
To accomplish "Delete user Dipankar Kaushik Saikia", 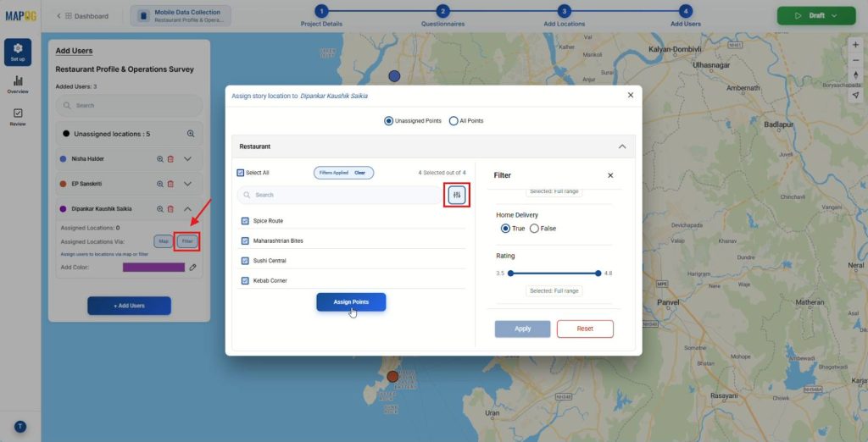I will click(170, 209).
